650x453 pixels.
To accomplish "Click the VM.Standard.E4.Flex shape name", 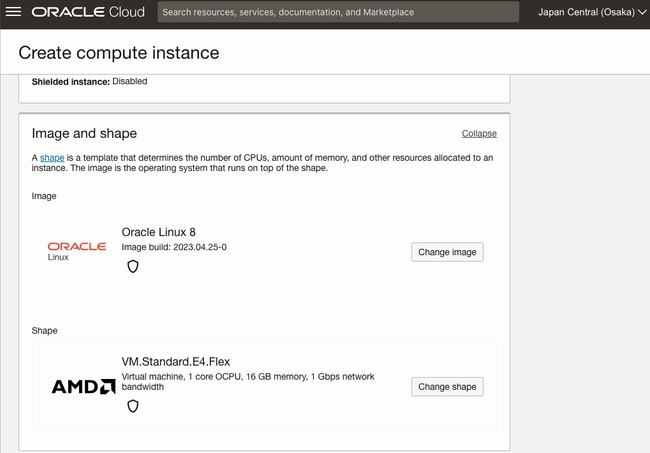I will point(176,361).
